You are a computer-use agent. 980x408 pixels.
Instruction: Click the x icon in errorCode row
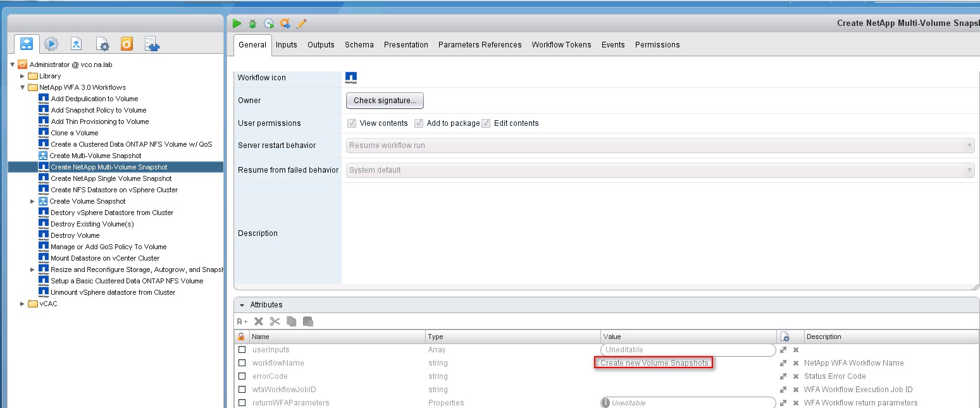pos(796,376)
